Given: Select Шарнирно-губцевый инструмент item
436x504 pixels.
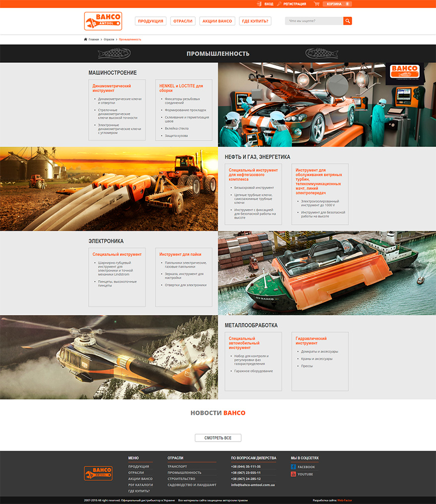Looking at the screenshot, I should click(115, 269).
